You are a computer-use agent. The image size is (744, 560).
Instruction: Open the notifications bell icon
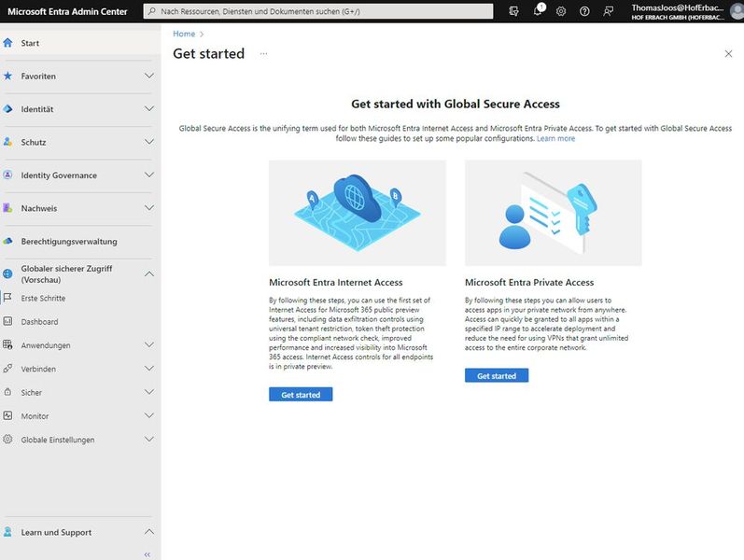pyautogui.click(x=538, y=10)
